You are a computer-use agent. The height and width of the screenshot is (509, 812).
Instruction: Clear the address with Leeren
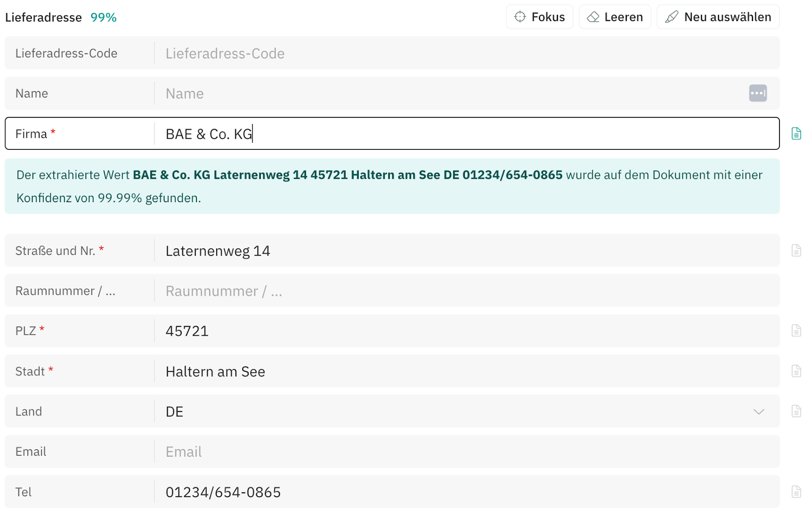pos(615,17)
